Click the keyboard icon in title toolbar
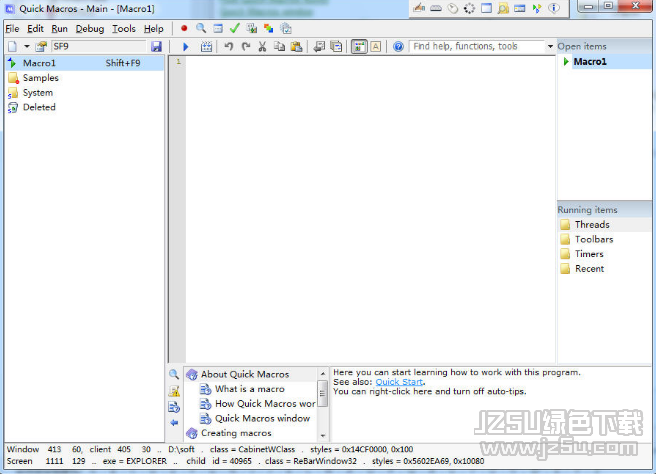656x474 pixels. click(x=436, y=8)
